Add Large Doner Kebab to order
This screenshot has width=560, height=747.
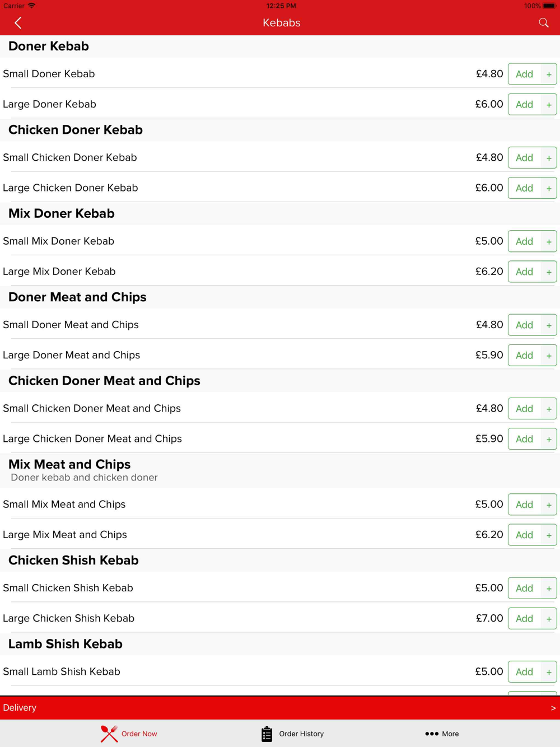pyautogui.click(x=524, y=105)
